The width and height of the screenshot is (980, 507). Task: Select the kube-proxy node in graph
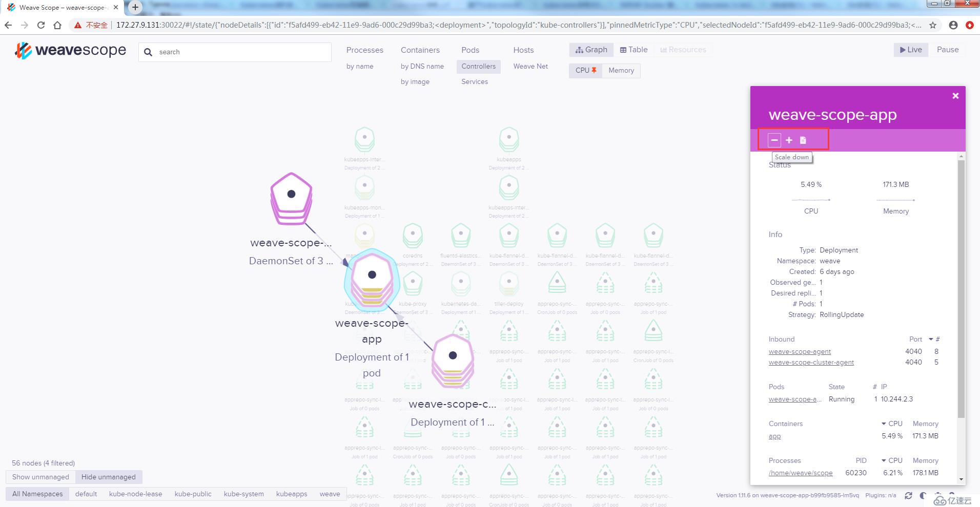pos(413,284)
